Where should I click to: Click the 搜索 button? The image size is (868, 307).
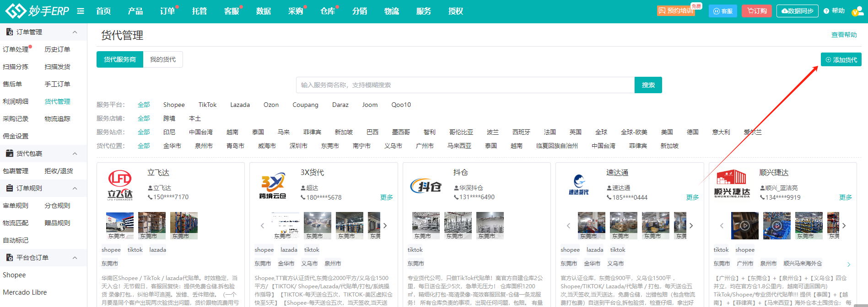coord(648,85)
